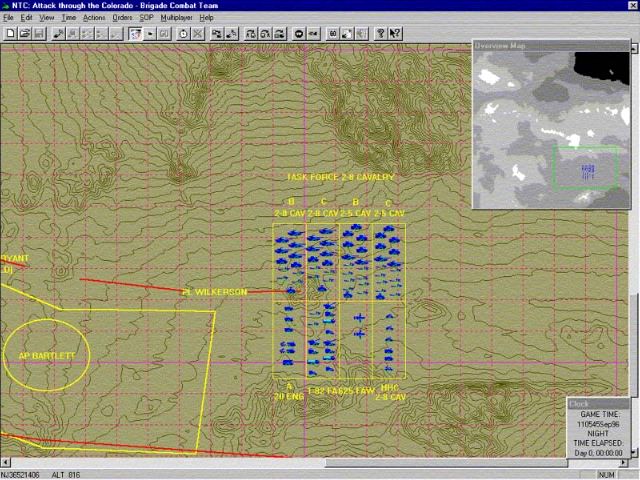Open the SOP menu
Viewport: 640px width, 480px height.
tap(147, 18)
